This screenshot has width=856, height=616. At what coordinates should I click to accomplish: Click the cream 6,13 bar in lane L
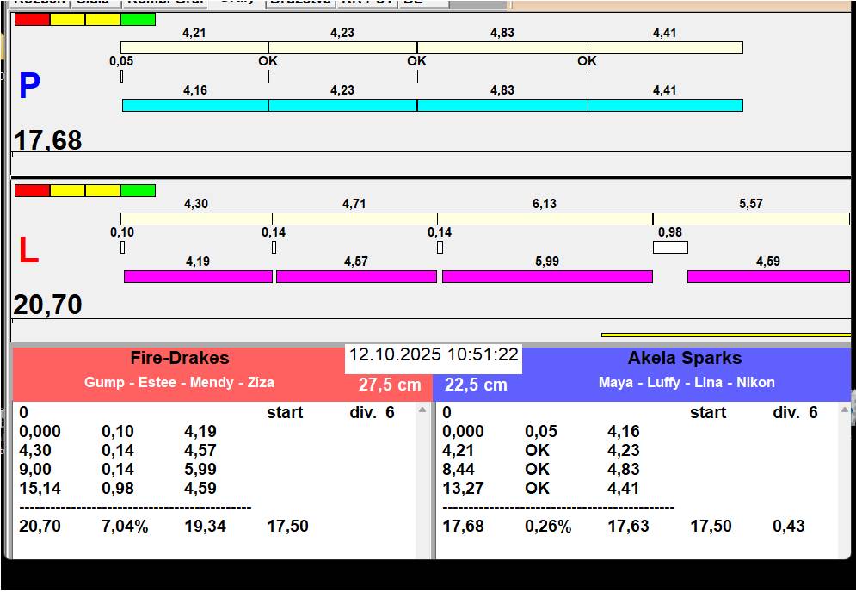(545, 219)
